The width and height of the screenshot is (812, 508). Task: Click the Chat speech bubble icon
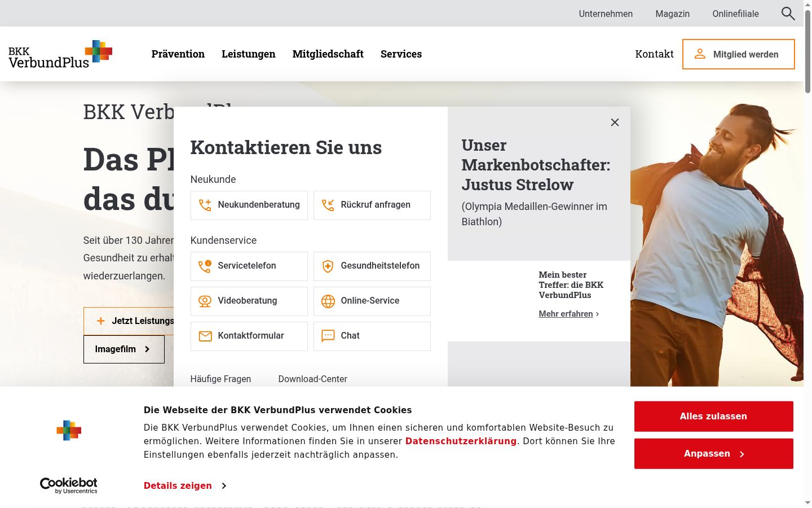coord(328,336)
